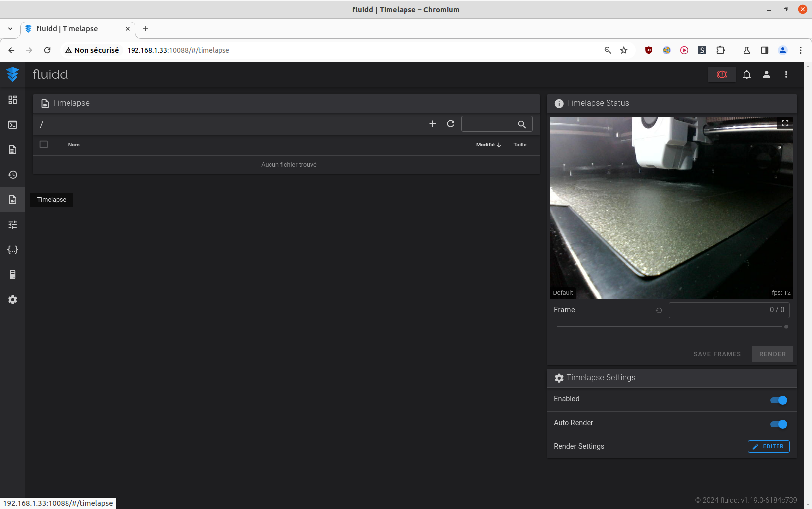
Task: Click the search magnifier in file list
Action: (x=522, y=124)
